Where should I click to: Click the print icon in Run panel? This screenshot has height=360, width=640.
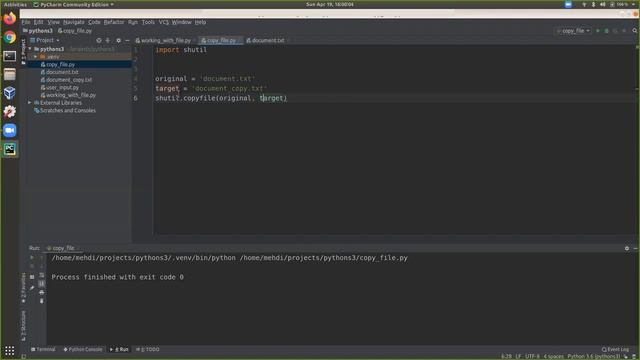pos(42,292)
